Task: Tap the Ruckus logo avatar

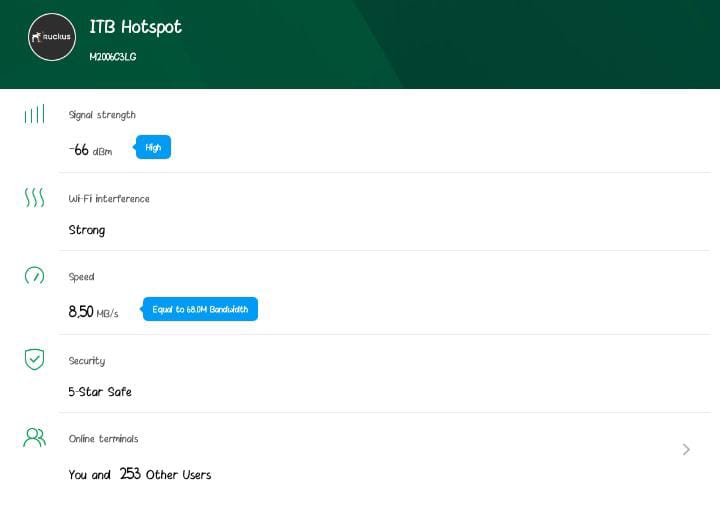Action: click(52, 37)
